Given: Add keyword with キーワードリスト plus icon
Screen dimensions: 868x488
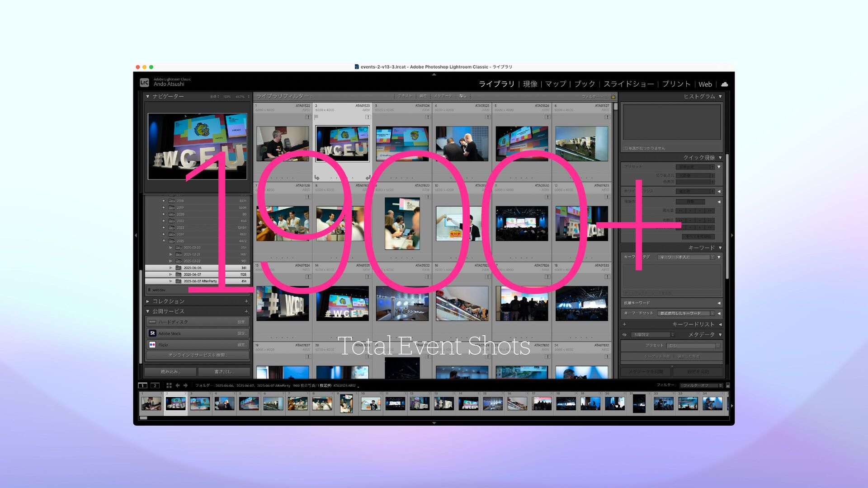Looking at the screenshot, I should point(624,324).
